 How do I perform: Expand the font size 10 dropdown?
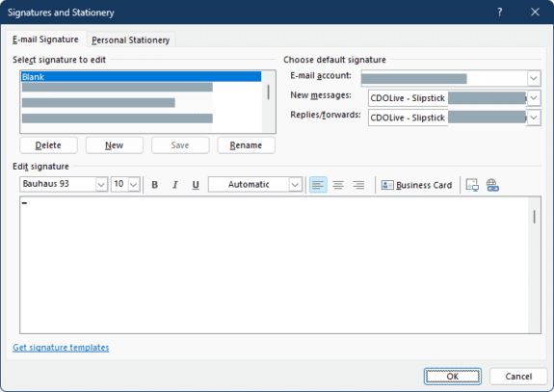click(134, 184)
